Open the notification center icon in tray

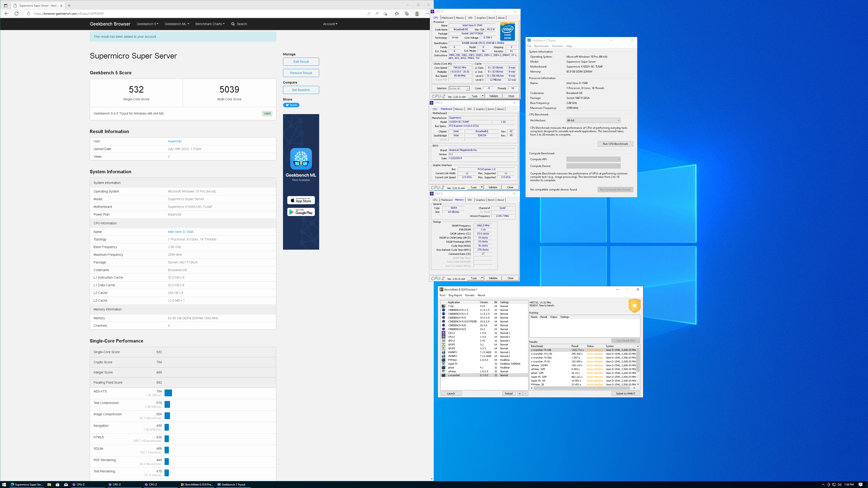[860, 485]
